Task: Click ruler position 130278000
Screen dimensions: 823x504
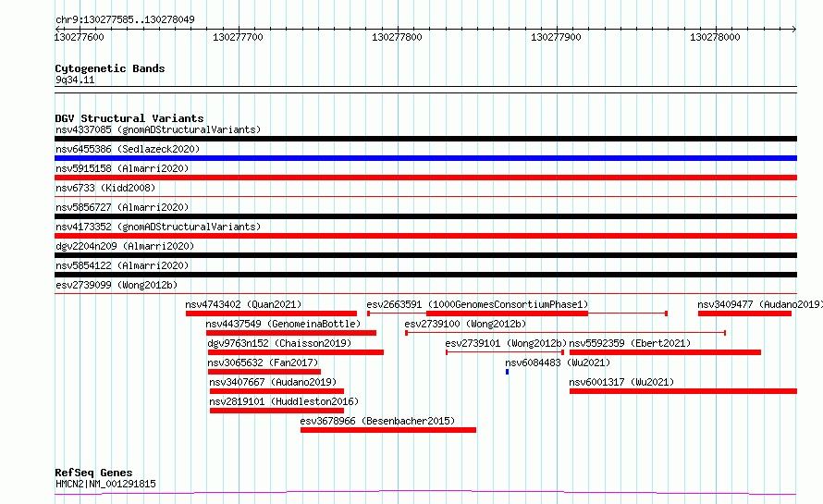Action: pos(715,37)
